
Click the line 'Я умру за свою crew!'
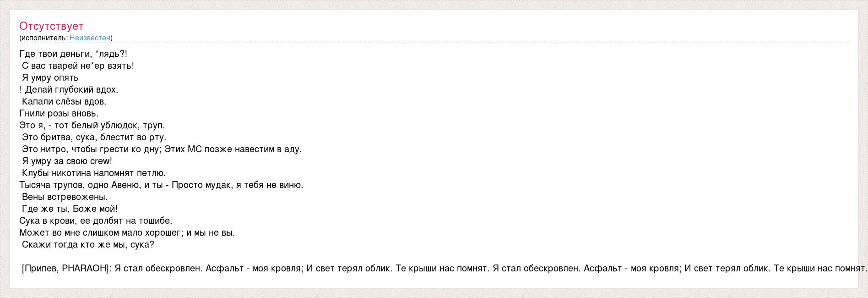tap(67, 161)
